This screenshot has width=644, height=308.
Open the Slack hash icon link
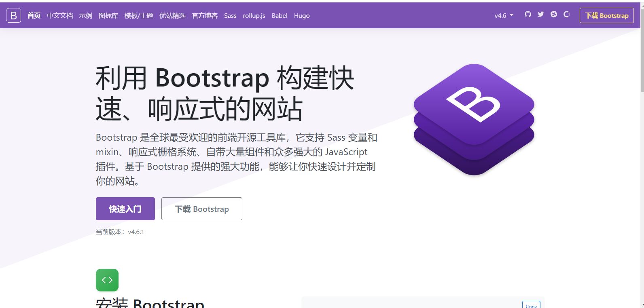pos(553,14)
